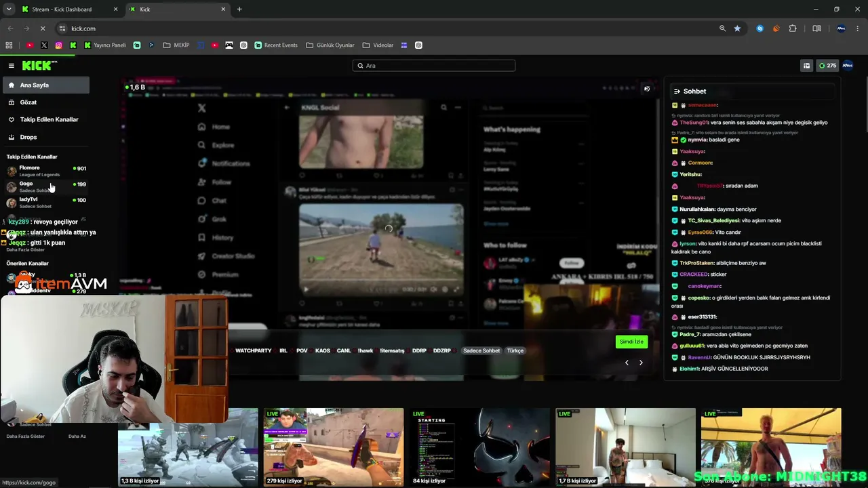Screen dimensions: 868x488
Task: Open a new browser tab
Action: pos(239,9)
